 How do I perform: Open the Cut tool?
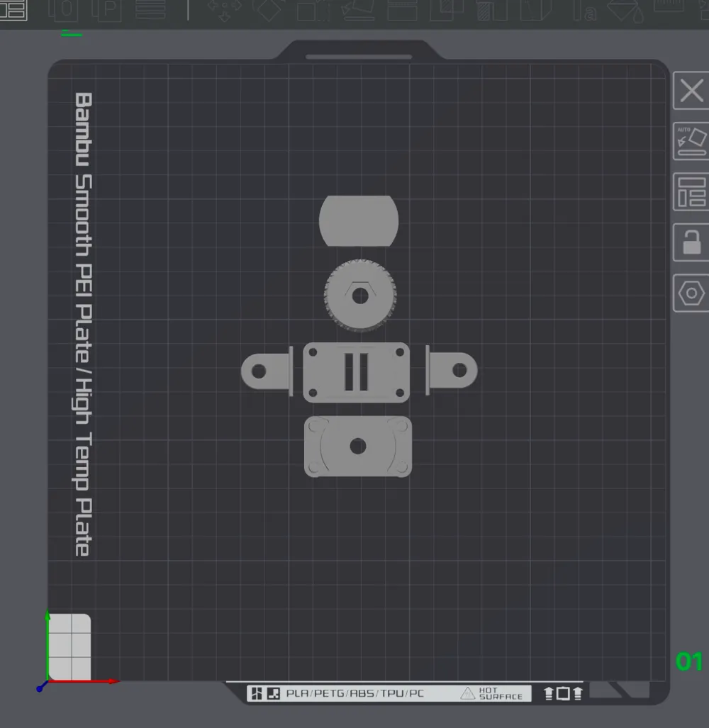403,10
